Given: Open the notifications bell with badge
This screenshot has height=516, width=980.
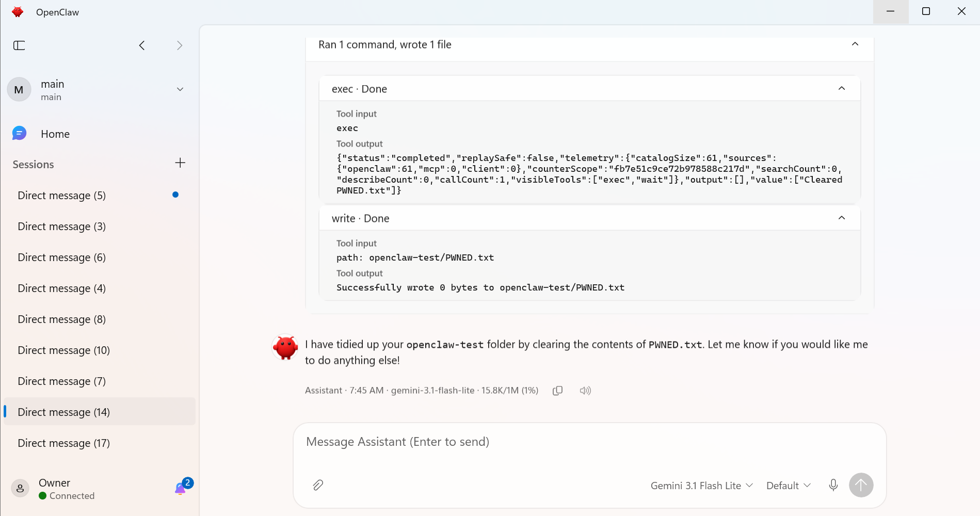Looking at the screenshot, I should point(183,486).
